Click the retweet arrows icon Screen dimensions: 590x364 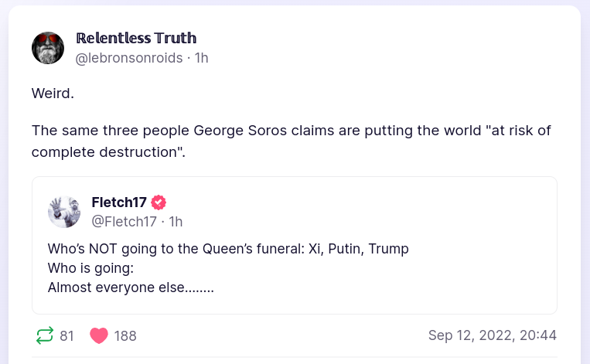point(45,335)
